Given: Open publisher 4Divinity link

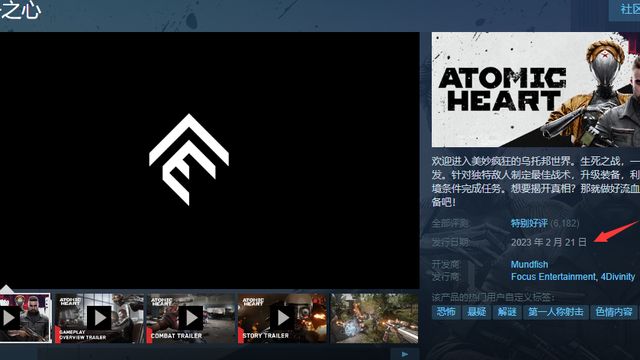Looking at the screenshot, I should click(618, 277).
